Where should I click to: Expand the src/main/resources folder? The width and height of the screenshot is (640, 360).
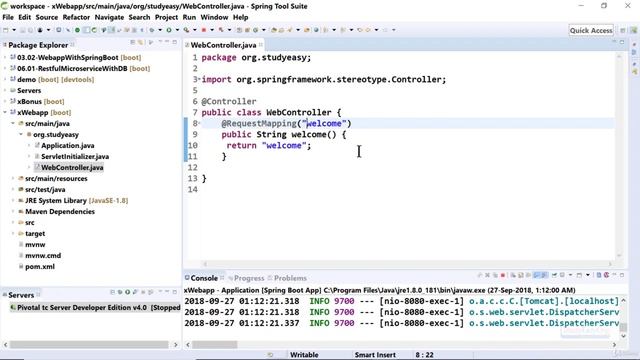point(13,178)
